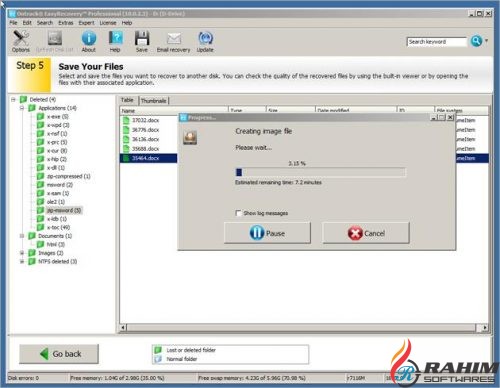Click the horizontal scrollbar left arrow

pyautogui.click(x=123, y=328)
